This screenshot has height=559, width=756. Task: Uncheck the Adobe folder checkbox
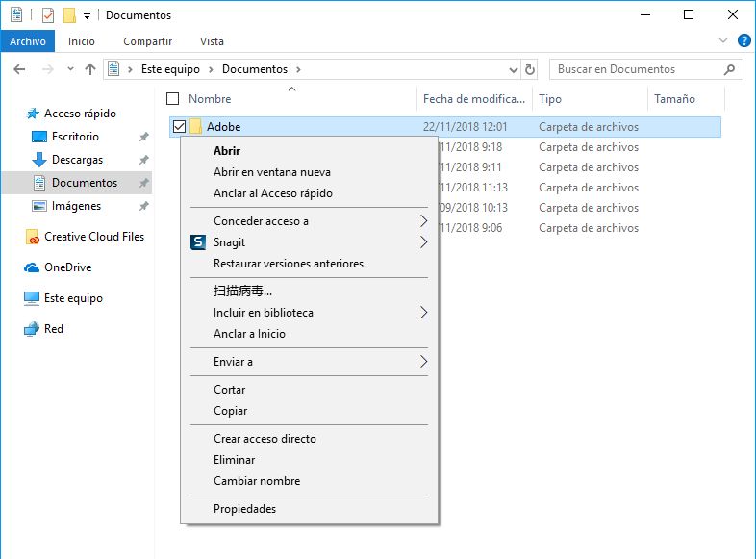[179, 127]
